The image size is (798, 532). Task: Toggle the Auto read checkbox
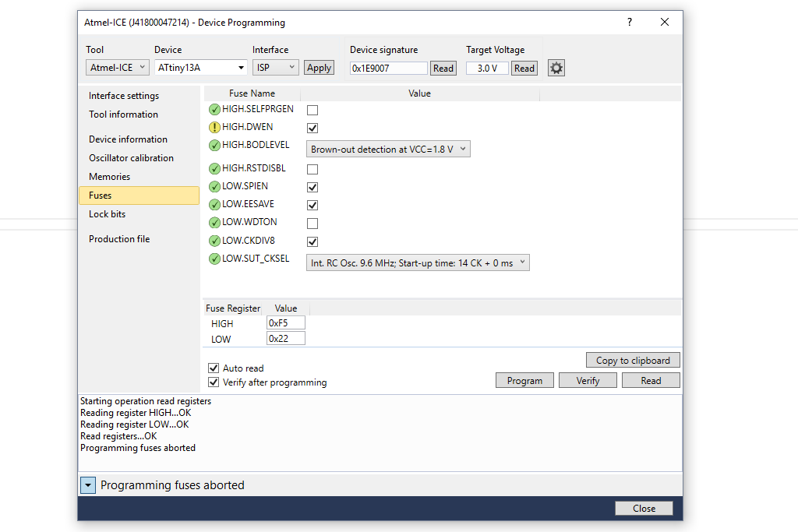click(214, 368)
